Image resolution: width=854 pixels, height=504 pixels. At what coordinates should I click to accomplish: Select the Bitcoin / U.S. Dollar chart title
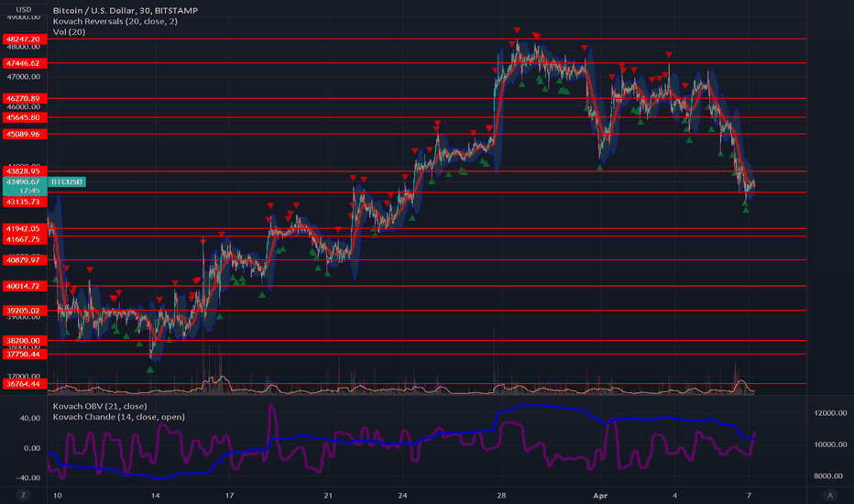click(126, 10)
